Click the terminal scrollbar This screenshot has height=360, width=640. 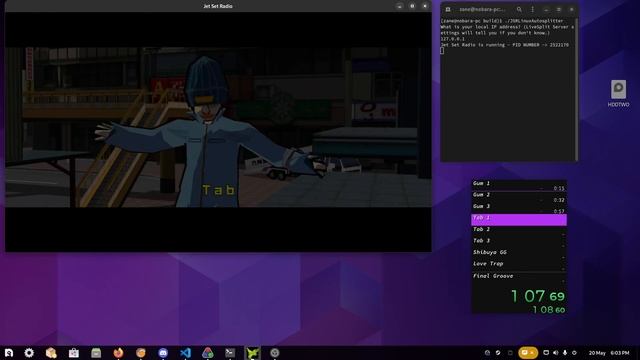click(x=576, y=89)
